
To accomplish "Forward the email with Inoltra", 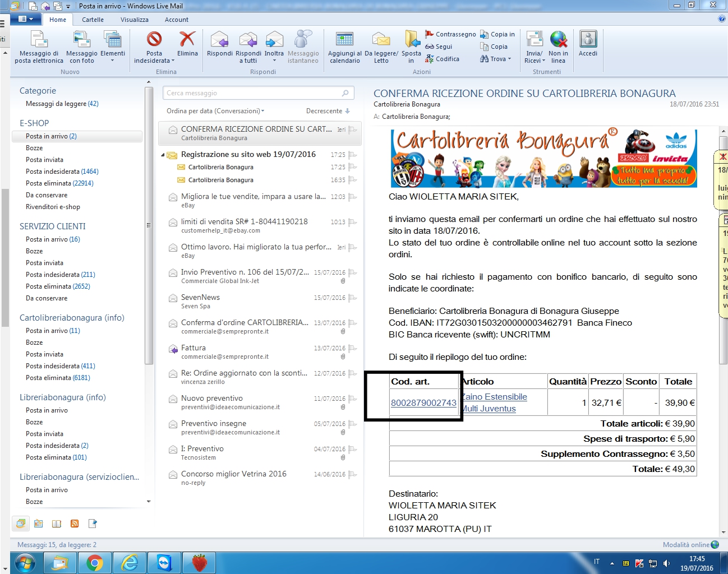I will pyautogui.click(x=274, y=47).
